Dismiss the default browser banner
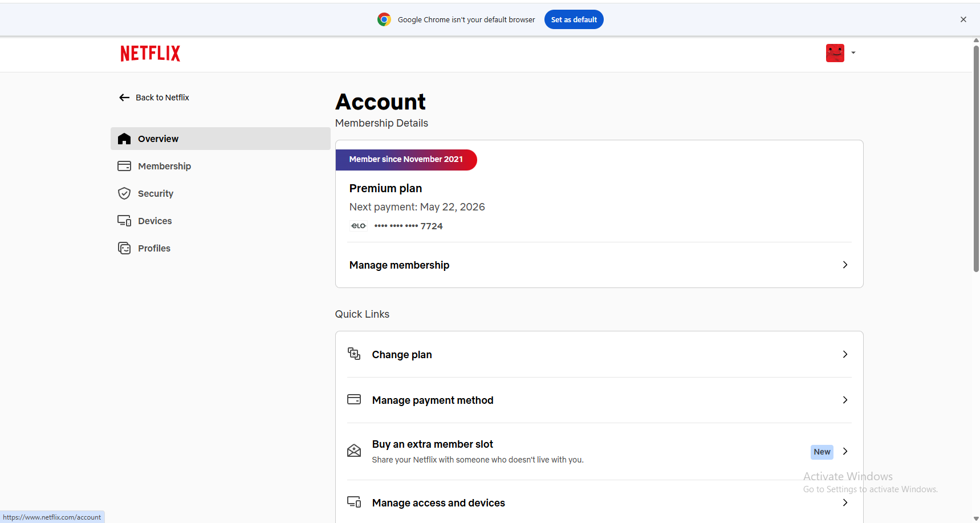The image size is (980, 523). [963, 19]
